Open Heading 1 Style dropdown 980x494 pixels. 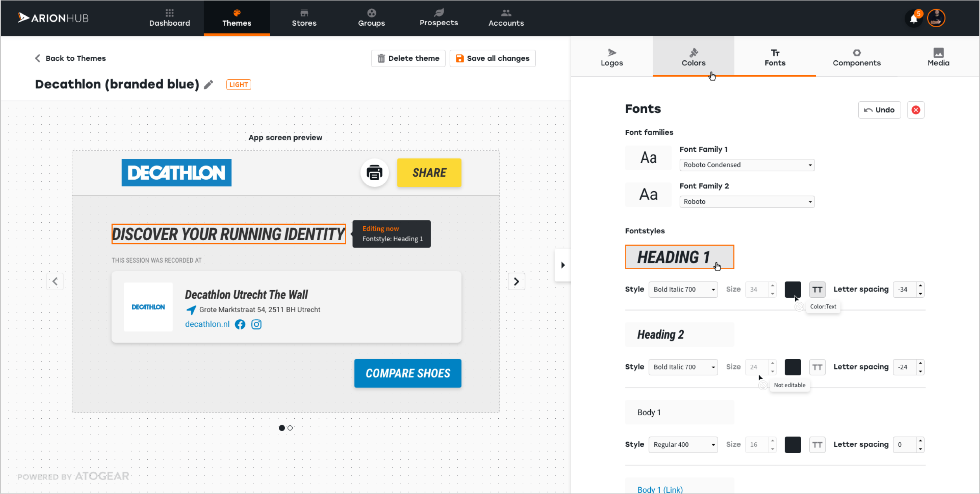pyautogui.click(x=683, y=289)
